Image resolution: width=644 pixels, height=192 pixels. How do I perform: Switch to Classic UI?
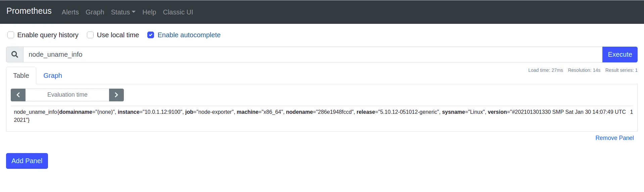178,12
